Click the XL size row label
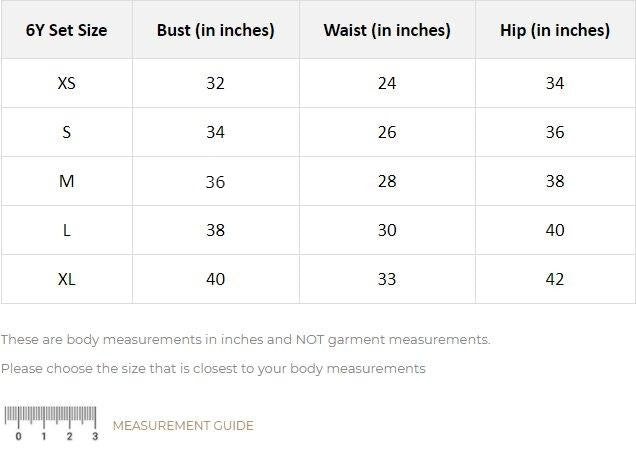The width and height of the screenshot is (636, 451). (66, 279)
